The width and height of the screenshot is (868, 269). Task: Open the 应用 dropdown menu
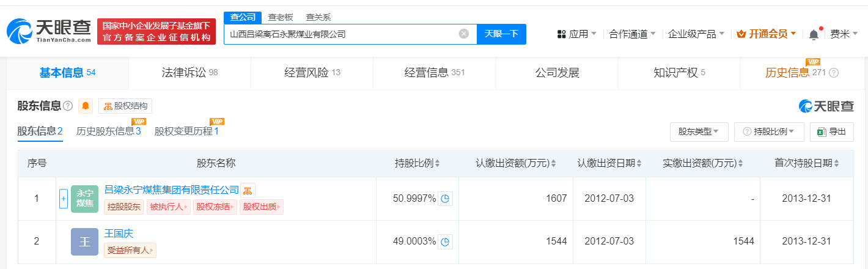coord(577,34)
